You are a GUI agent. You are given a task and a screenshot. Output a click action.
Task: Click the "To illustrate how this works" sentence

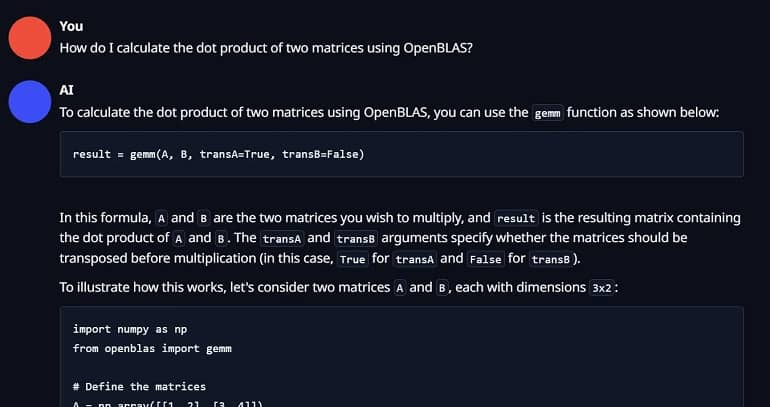pyautogui.click(x=338, y=287)
